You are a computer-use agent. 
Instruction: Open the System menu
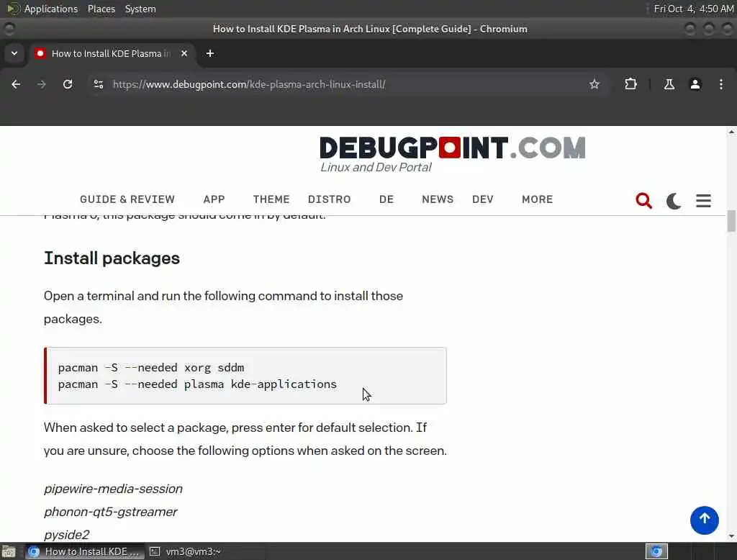(x=140, y=9)
